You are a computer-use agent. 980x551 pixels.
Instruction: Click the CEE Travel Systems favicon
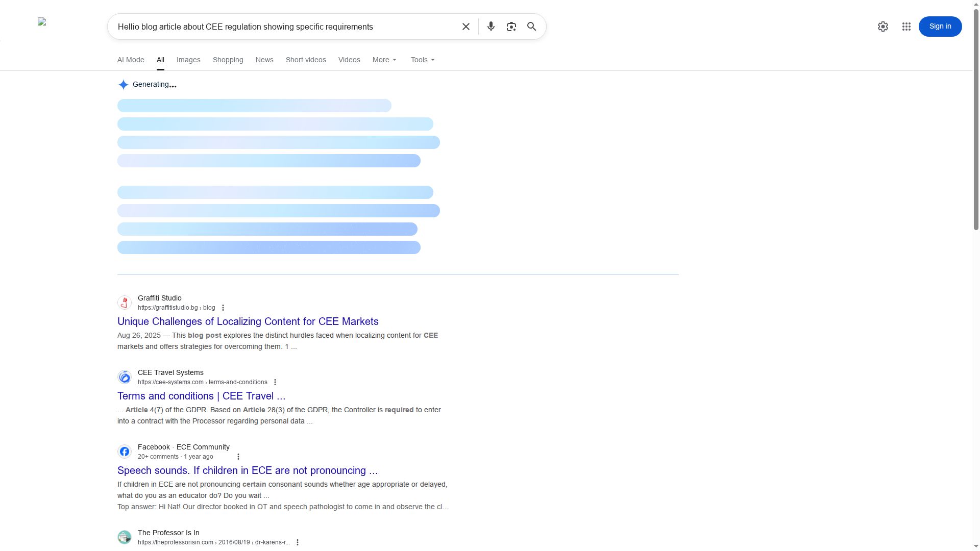pos(124,377)
